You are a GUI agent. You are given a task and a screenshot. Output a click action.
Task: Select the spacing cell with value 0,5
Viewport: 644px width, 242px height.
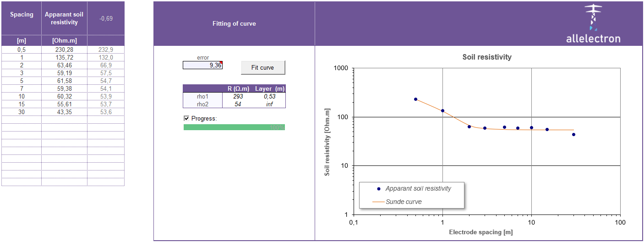click(22, 49)
